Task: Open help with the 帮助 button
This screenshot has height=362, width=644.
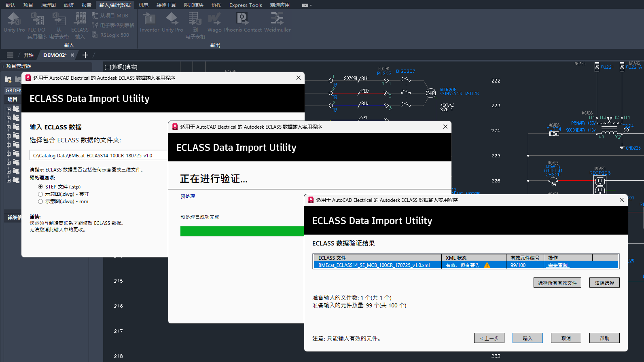Action: (604, 338)
